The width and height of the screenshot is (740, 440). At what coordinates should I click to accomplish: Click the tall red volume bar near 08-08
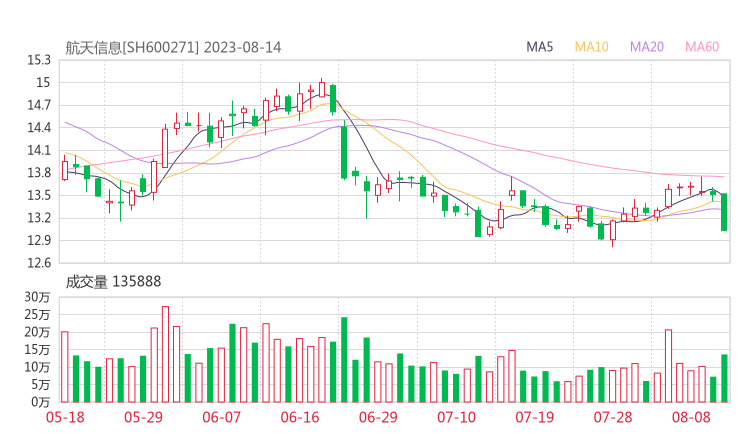(668, 366)
